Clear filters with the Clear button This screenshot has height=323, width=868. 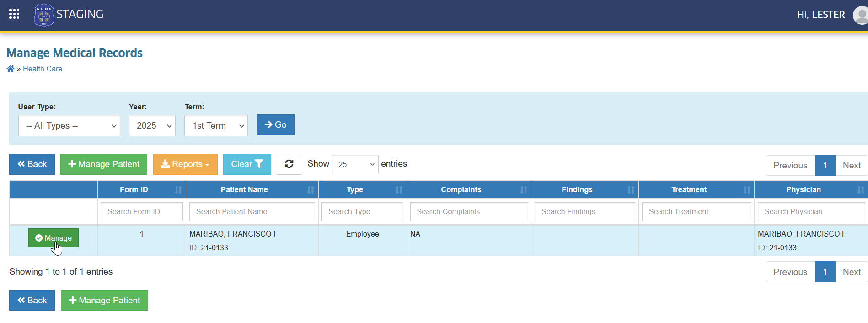point(247,164)
